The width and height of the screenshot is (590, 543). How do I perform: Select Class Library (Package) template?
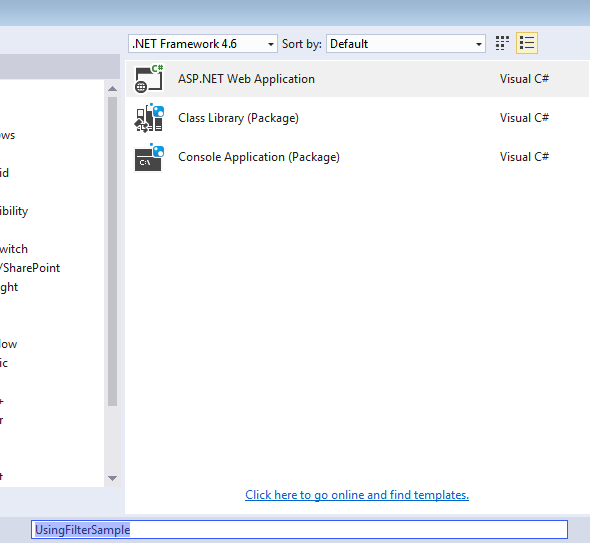(x=357, y=118)
